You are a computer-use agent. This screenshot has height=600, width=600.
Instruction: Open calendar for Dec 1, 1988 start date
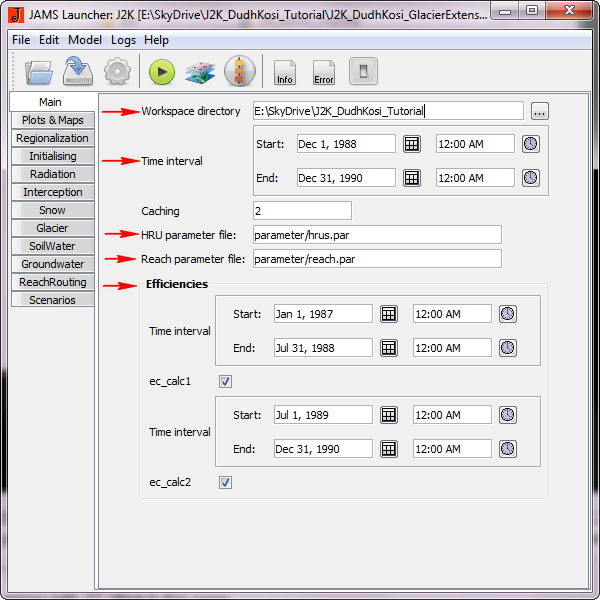pos(411,144)
